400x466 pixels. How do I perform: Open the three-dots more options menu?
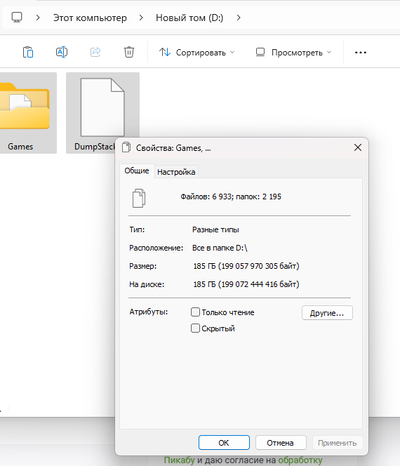(361, 53)
